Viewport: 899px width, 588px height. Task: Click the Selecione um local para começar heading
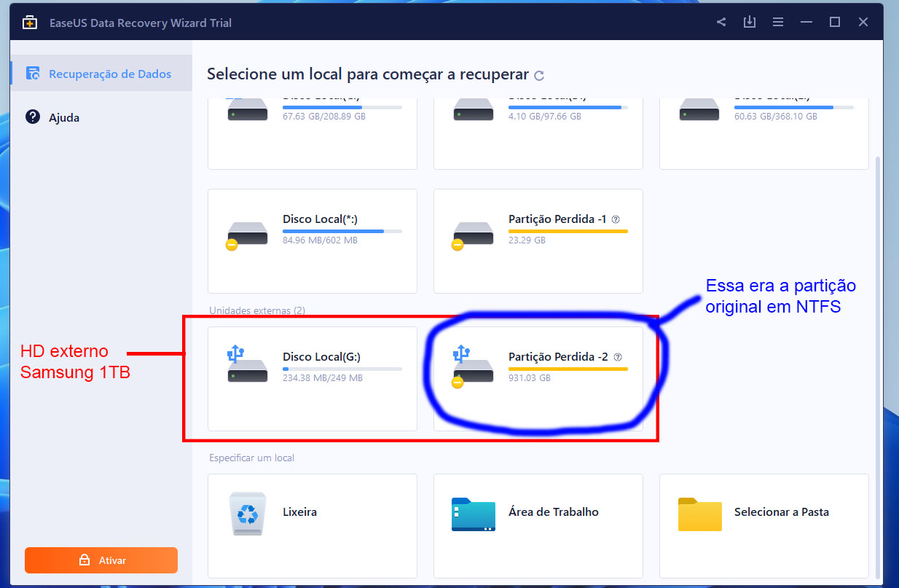[368, 74]
